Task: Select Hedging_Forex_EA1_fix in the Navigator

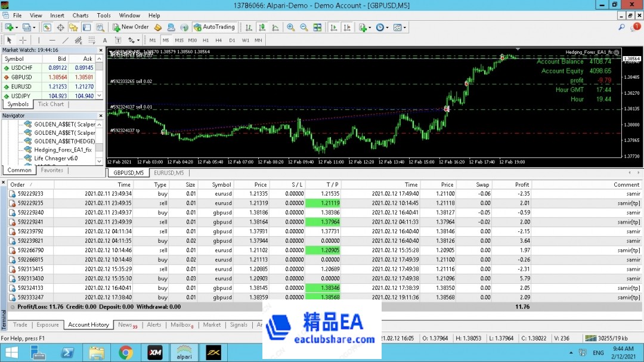Action: point(63,150)
